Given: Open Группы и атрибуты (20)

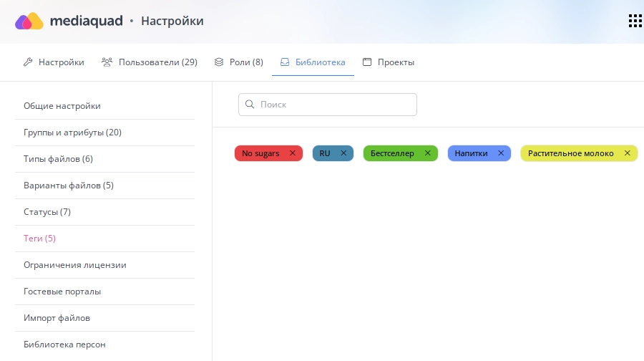Looking at the screenshot, I should coord(104,133).
